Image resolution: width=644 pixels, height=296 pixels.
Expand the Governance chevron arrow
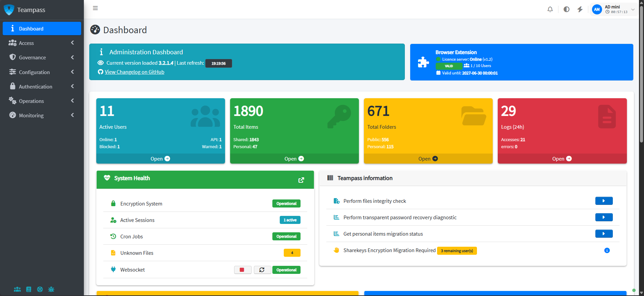click(x=72, y=57)
